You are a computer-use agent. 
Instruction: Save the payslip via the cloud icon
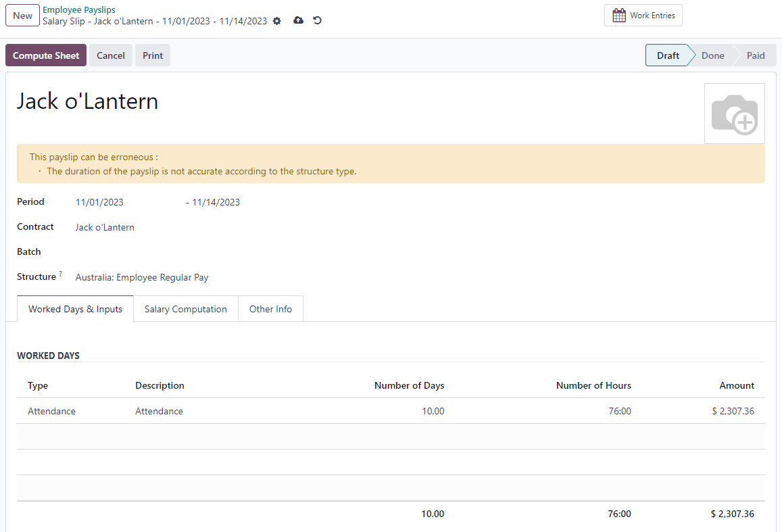click(x=298, y=21)
